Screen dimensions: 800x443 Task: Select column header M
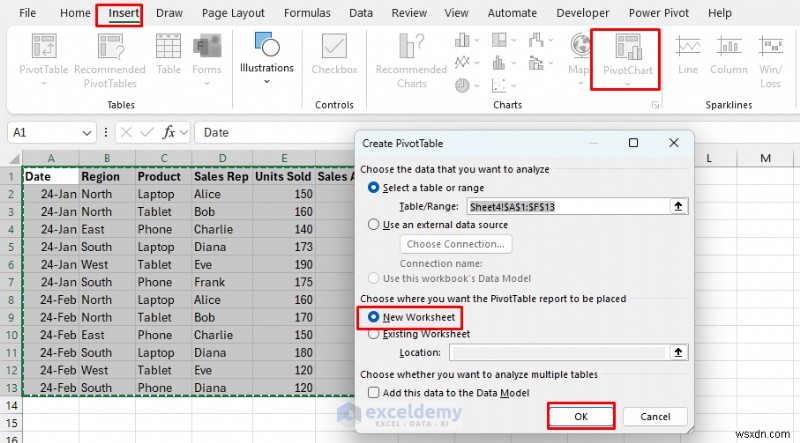(765, 158)
